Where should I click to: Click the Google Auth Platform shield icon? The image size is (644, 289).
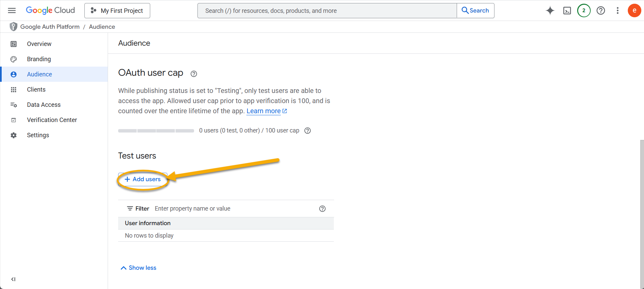[x=14, y=27]
